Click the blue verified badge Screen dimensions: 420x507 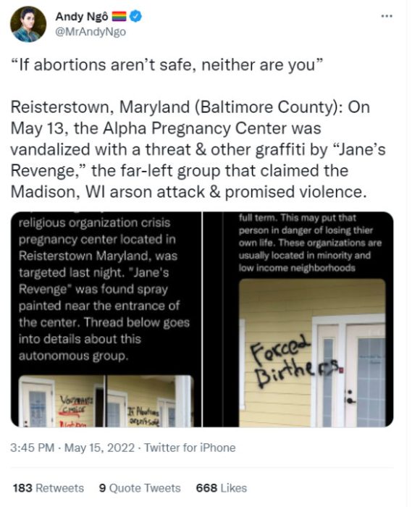[136, 16]
